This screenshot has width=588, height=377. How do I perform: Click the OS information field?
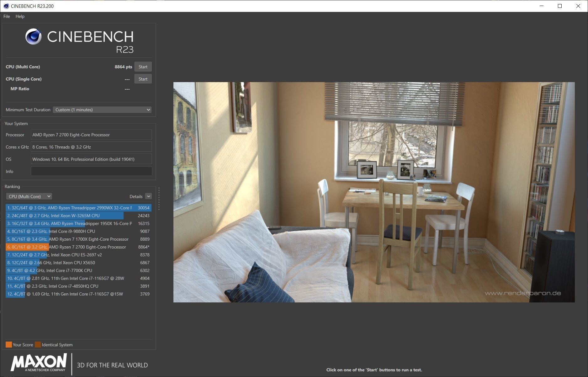[91, 159]
